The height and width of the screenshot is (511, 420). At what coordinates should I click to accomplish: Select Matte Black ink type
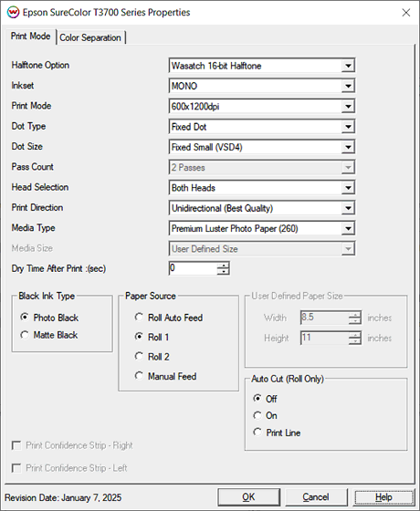point(49,335)
